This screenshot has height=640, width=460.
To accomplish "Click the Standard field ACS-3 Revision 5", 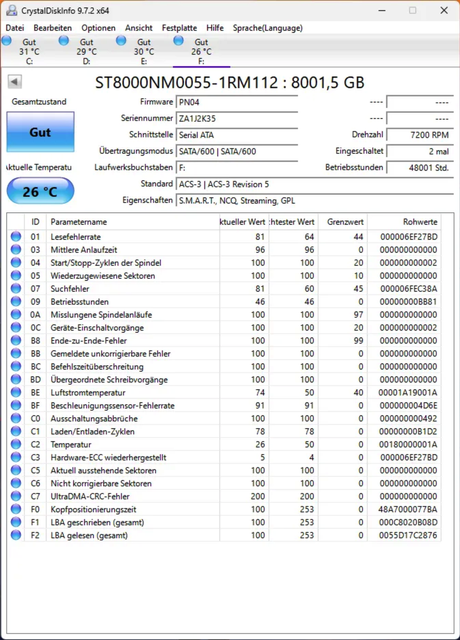I will (315, 184).
